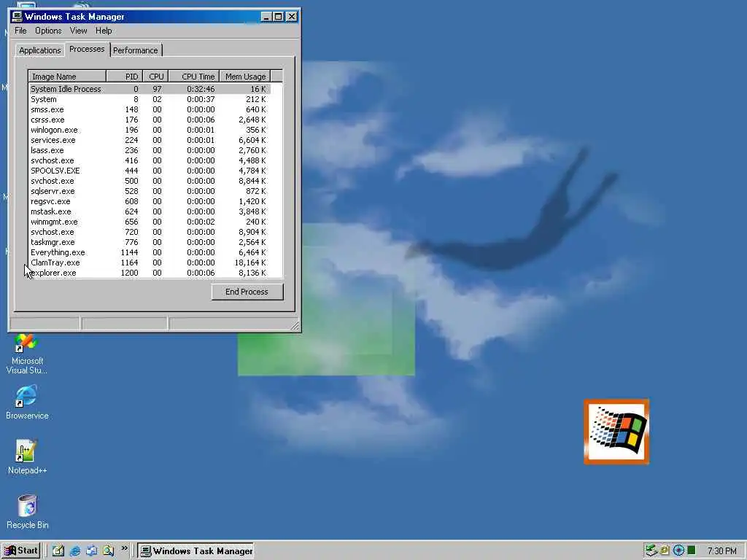The width and height of the screenshot is (747, 560).
Task: Select the System Idle Process row
Action: (149, 89)
